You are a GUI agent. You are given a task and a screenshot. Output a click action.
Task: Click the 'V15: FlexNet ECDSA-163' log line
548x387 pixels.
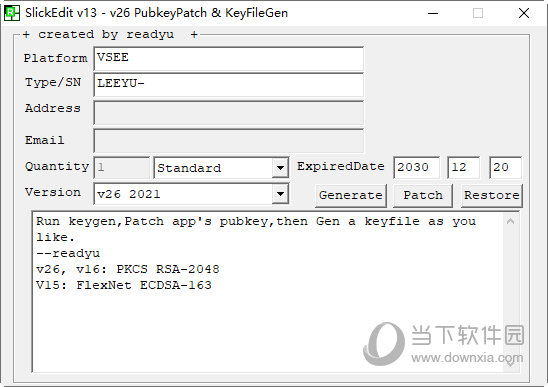[x=124, y=285]
